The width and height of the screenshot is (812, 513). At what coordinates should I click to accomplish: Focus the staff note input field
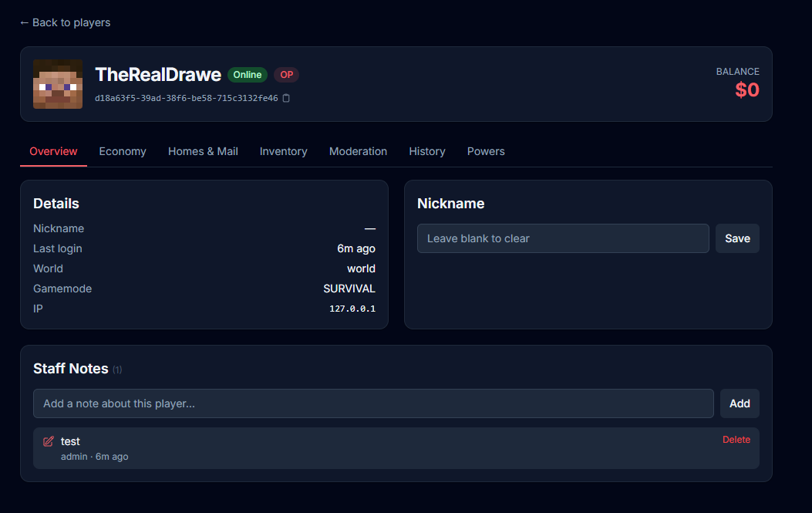point(373,403)
